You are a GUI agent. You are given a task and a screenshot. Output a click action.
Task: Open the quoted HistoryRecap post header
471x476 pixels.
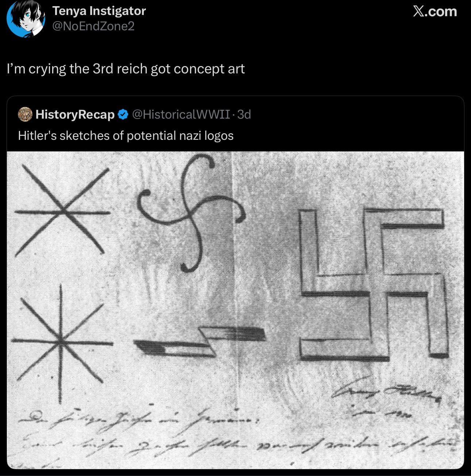[x=135, y=114]
